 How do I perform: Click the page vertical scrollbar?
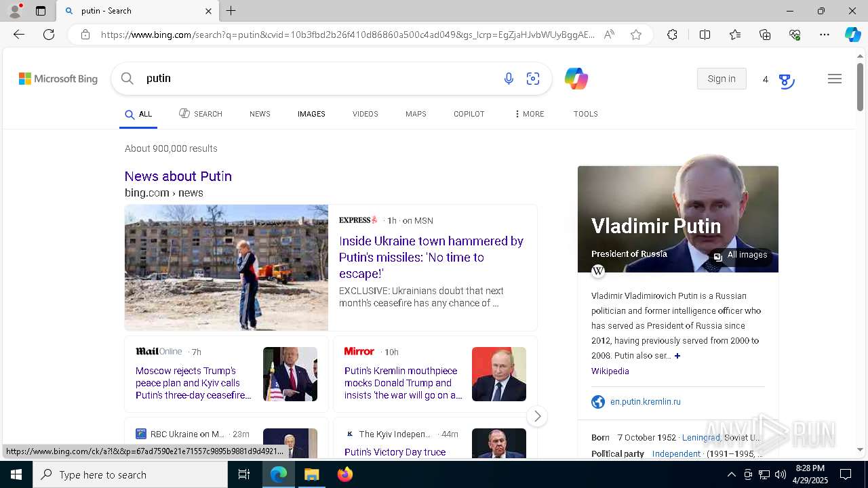[x=861, y=87]
